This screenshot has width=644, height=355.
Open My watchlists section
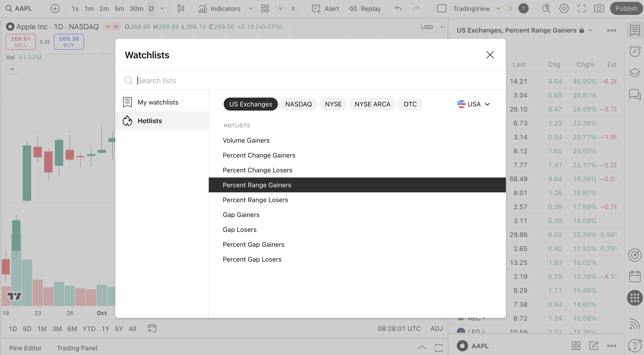158,102
